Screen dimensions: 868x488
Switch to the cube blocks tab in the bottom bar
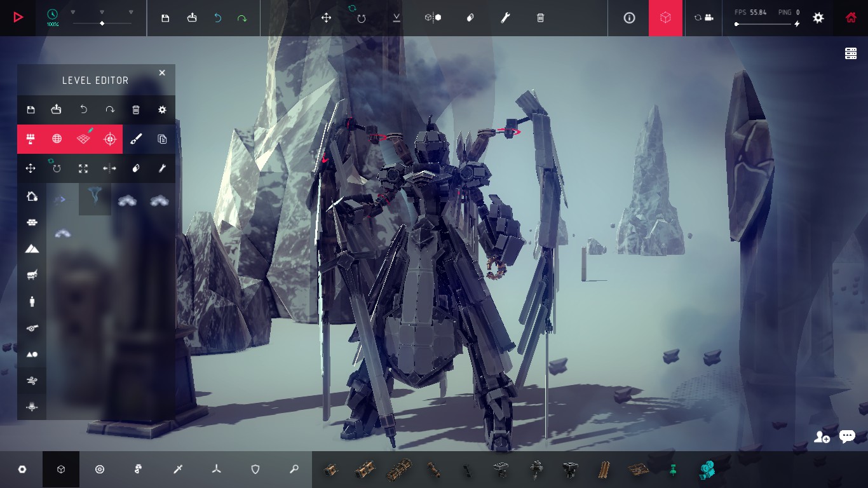coord(60,469)
